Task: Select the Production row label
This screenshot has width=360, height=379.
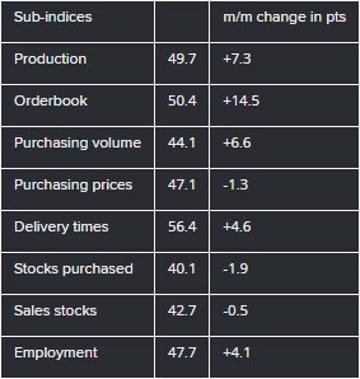Action: (50, 59)
